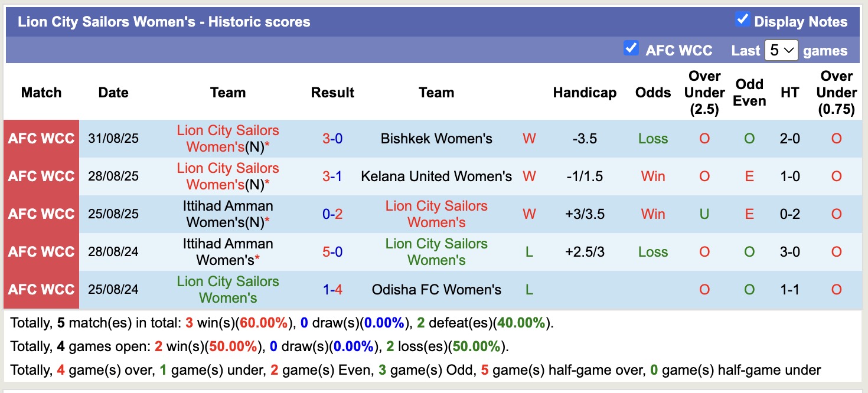Click the 5-0 result score
The height and width of the screenshot is (393, 868).
pyautogui.click(x=332, y=252)
